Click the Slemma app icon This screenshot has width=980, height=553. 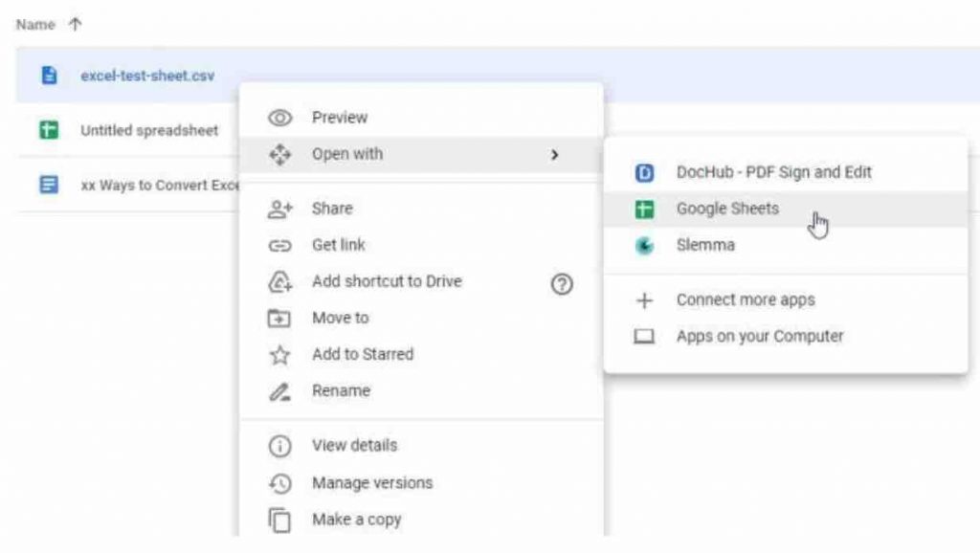[x=645, y=246]
